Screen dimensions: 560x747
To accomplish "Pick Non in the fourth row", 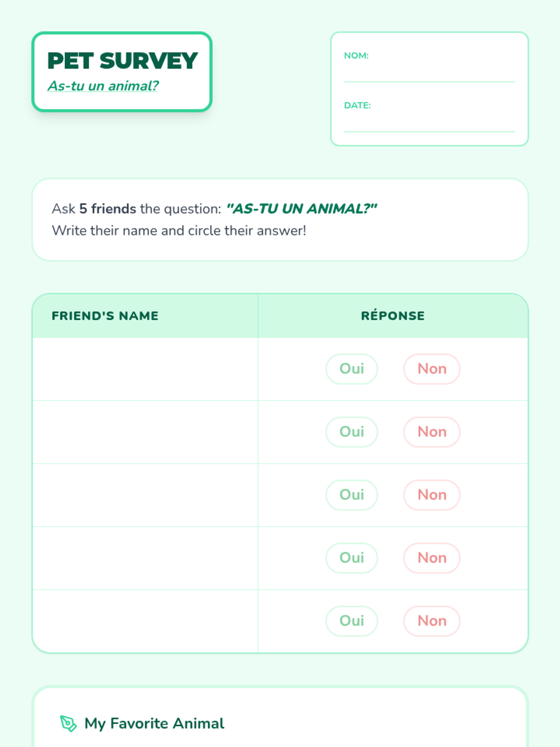I will (432, 558).
